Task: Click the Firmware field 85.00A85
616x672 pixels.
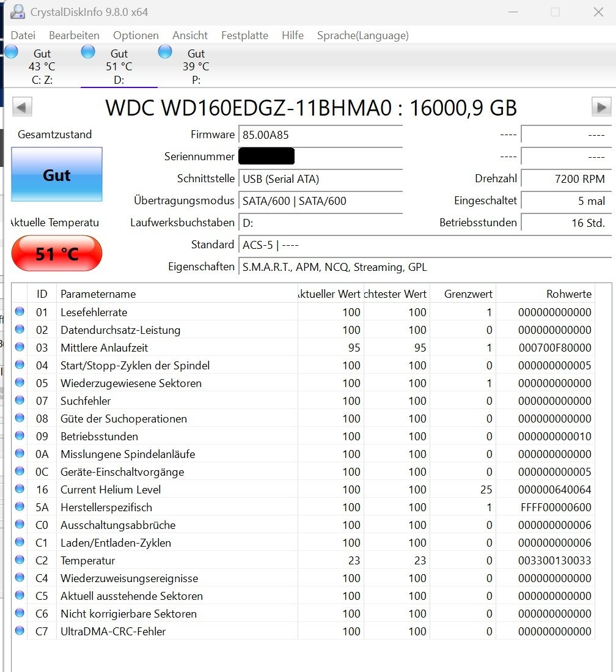Action: click(320, 135)
